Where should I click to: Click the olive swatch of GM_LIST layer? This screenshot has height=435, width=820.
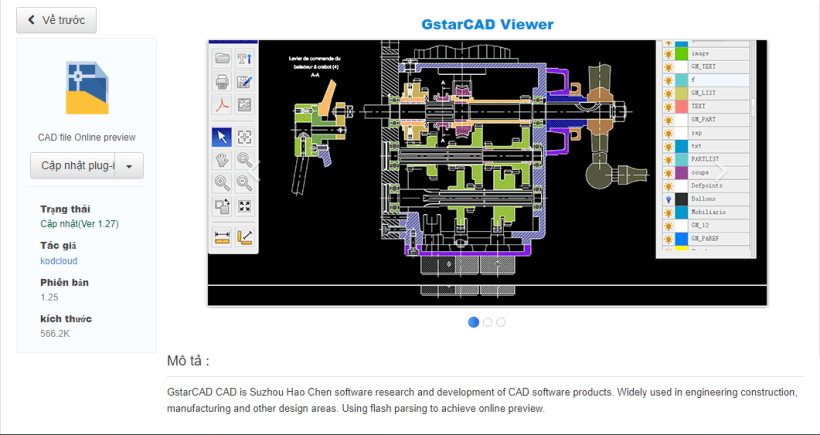pos(681,93)
